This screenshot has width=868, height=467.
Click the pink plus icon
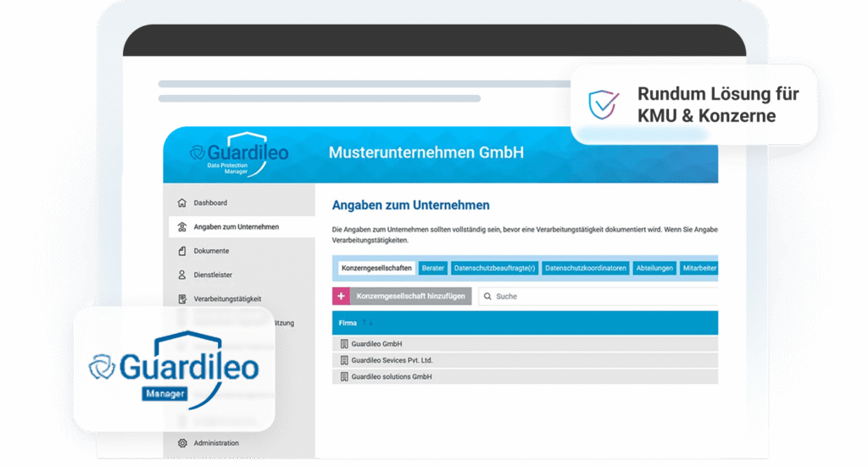[x=341, y=296]
